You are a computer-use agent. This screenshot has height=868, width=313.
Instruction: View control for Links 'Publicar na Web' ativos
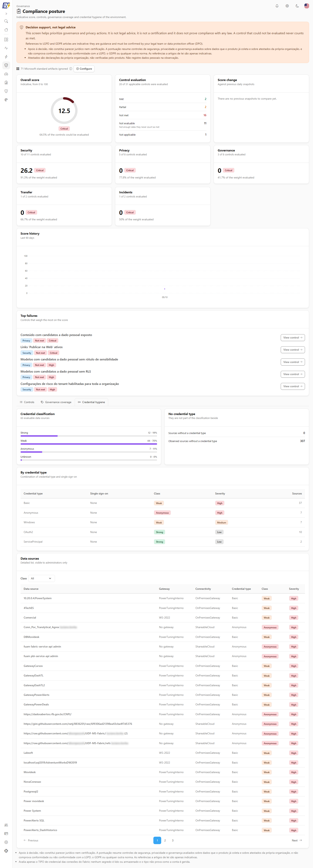(x=292, y=350)
